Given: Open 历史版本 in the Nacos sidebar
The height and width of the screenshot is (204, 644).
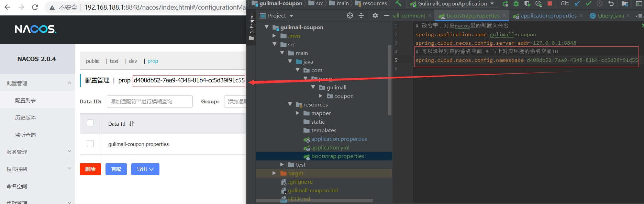Looking at the screenshot, I should pyautogui.click(x=25, y=117).
